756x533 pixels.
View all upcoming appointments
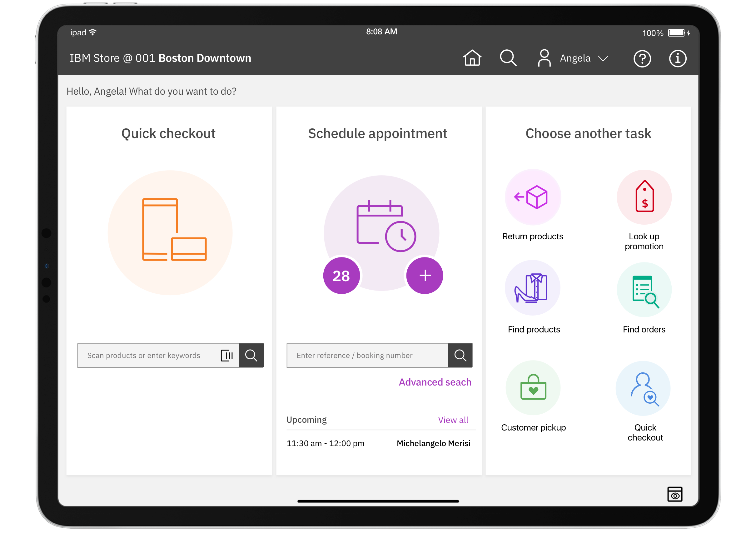click(453, 420)
